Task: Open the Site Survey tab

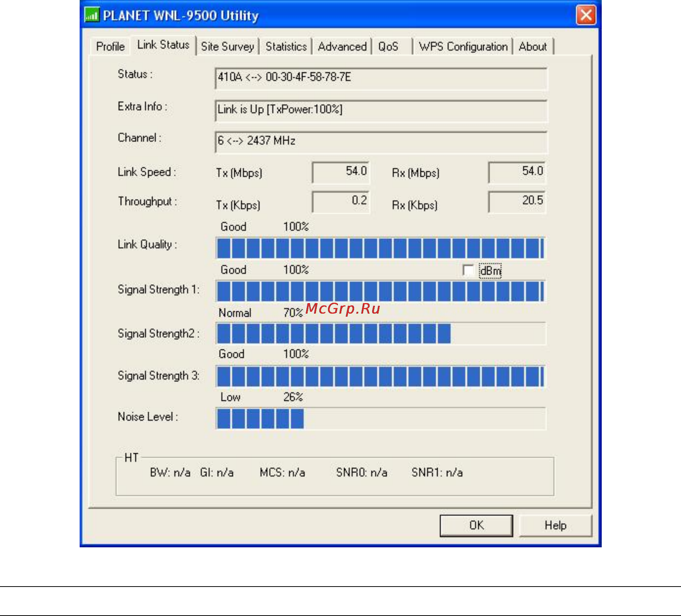Action: click(x=227, y=46)
